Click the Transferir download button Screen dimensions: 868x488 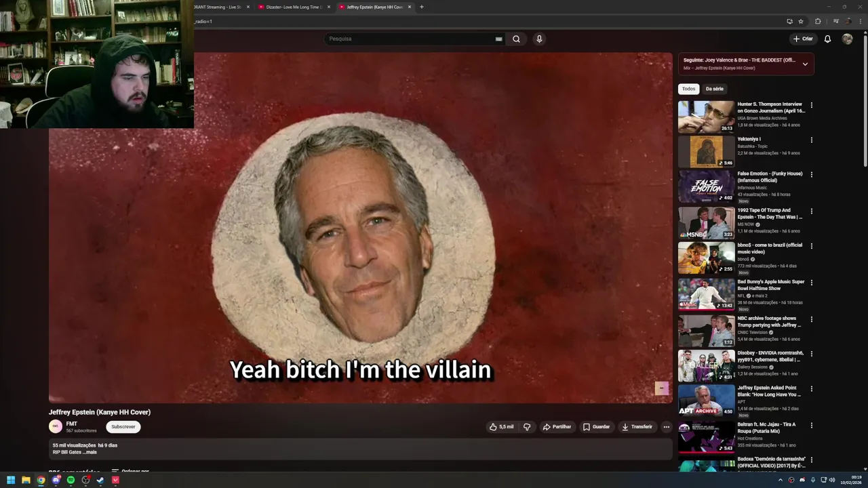point(637,427)
